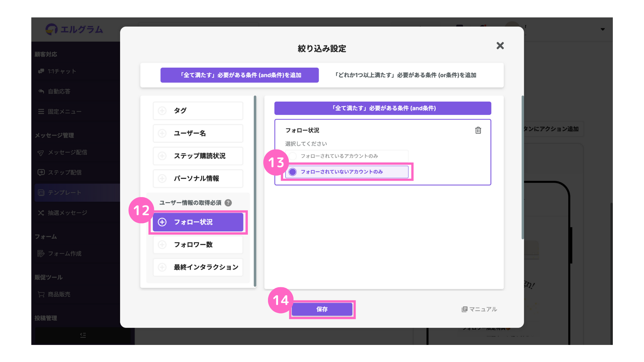
Task: Click the dialog's right-edge scrollbar
Action: point(523,168)
